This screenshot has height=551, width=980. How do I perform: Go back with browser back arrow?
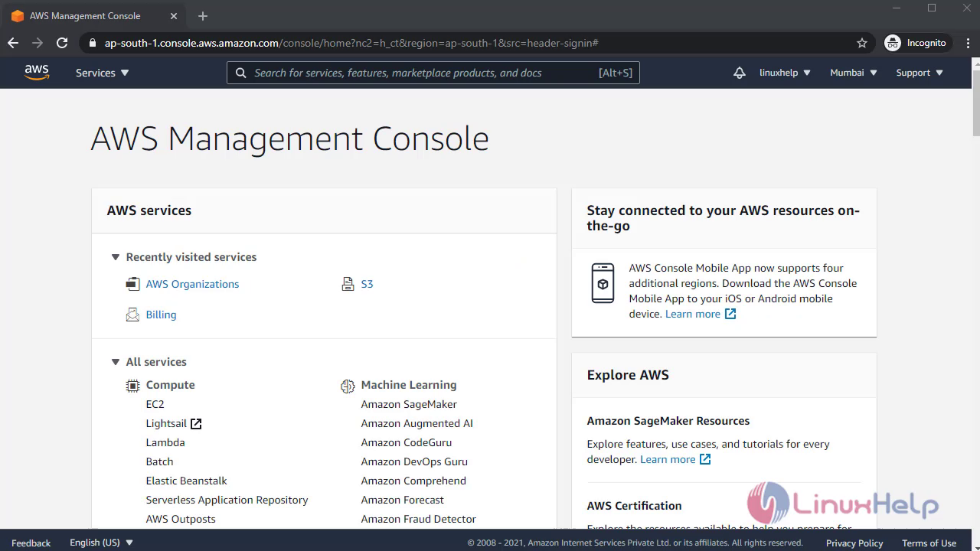[x=14, y=43]
